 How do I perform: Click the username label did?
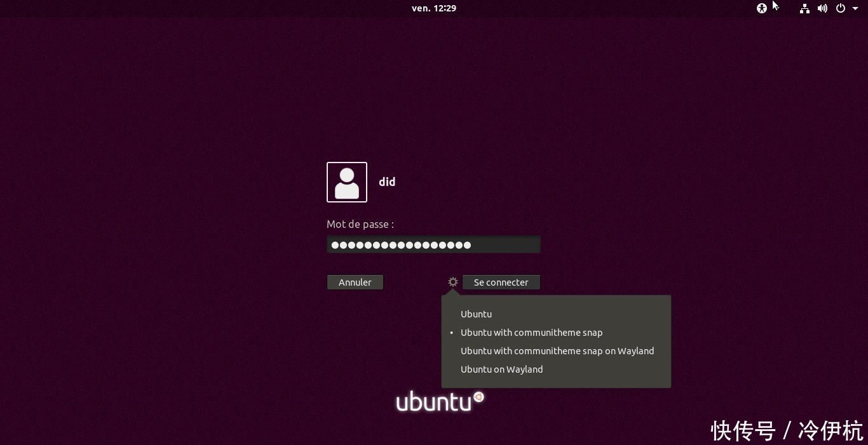pyautogui.click(x=387, y=182)
